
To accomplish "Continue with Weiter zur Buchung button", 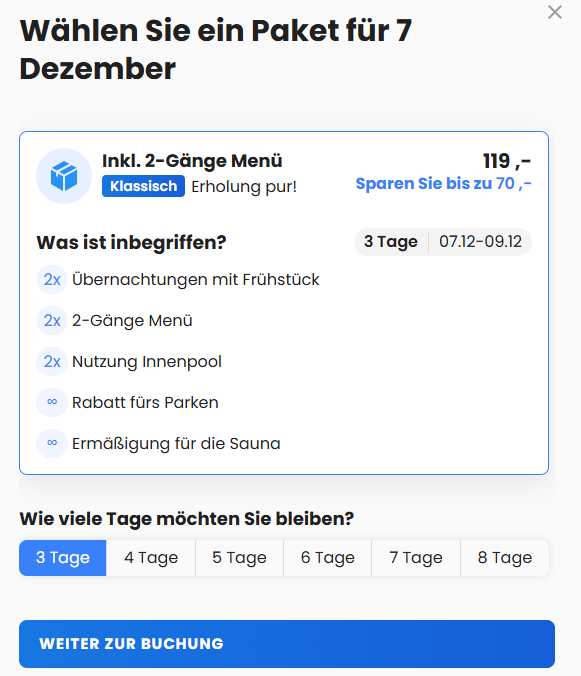I will click(x=287, y=644).
